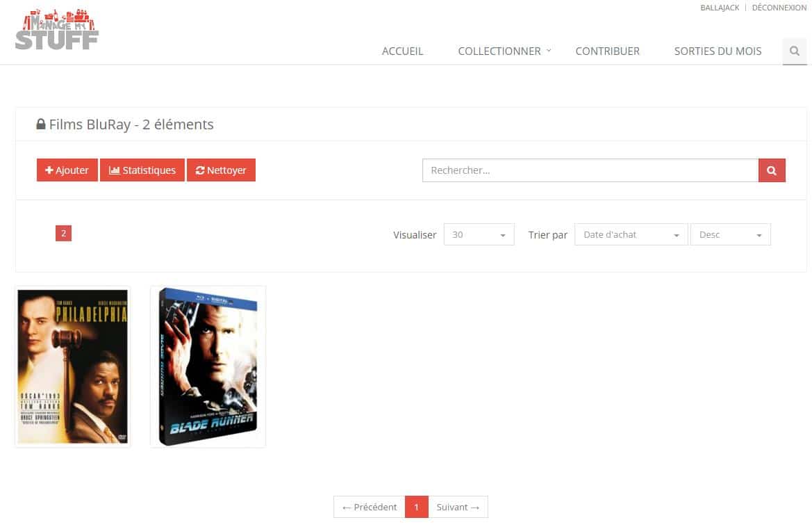The height and width of the screenshot is (527, 812).
Task: Expand the Collectionner menu
Action: 504,51
